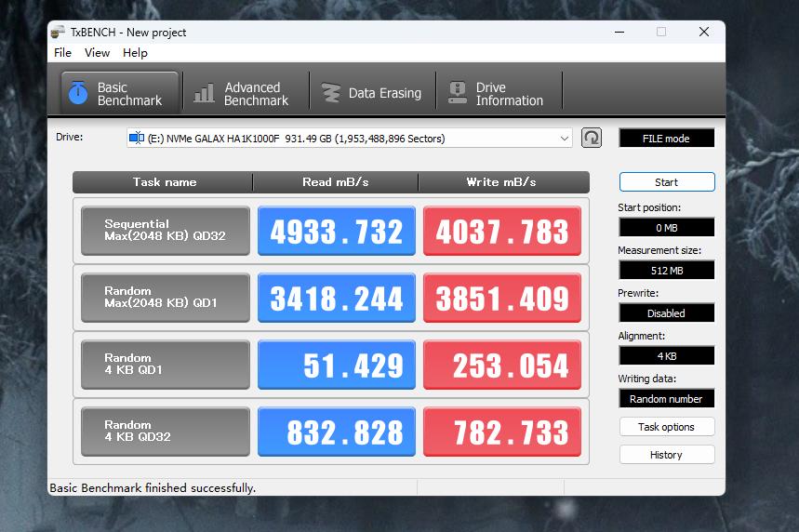Click read result 3418.244
799x532 pixels.
[x=337, y=298]
